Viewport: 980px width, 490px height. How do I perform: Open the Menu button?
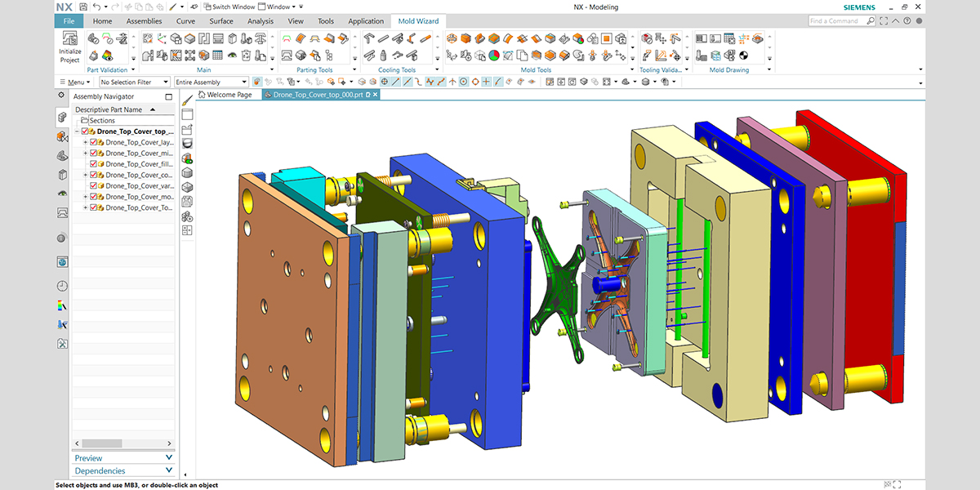click(x=73, y=82)
